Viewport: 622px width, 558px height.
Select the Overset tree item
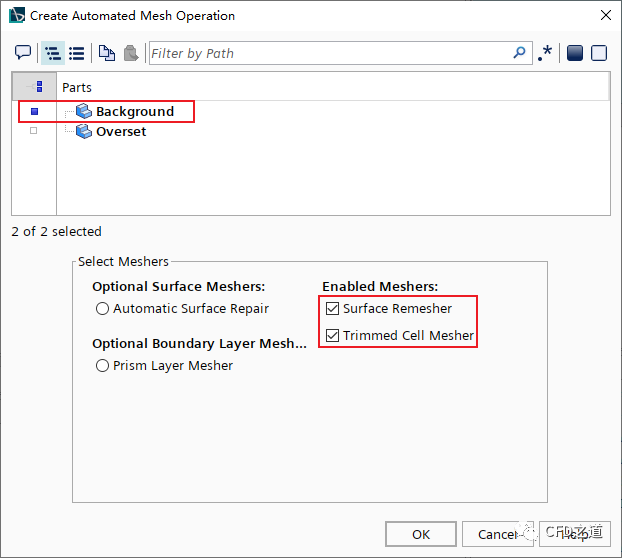(x=121, y=131)
